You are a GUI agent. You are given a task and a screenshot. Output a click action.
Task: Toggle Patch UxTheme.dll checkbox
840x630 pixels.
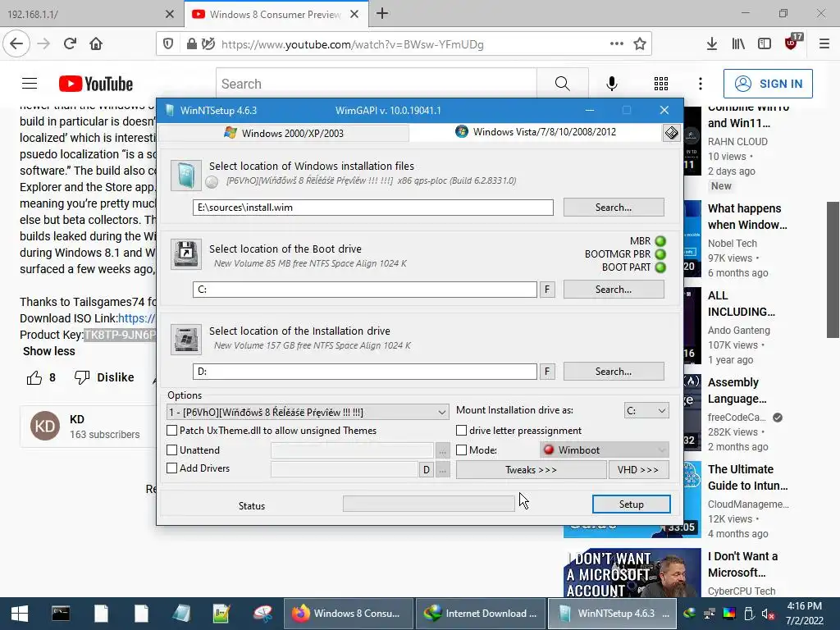coord(172,430)
